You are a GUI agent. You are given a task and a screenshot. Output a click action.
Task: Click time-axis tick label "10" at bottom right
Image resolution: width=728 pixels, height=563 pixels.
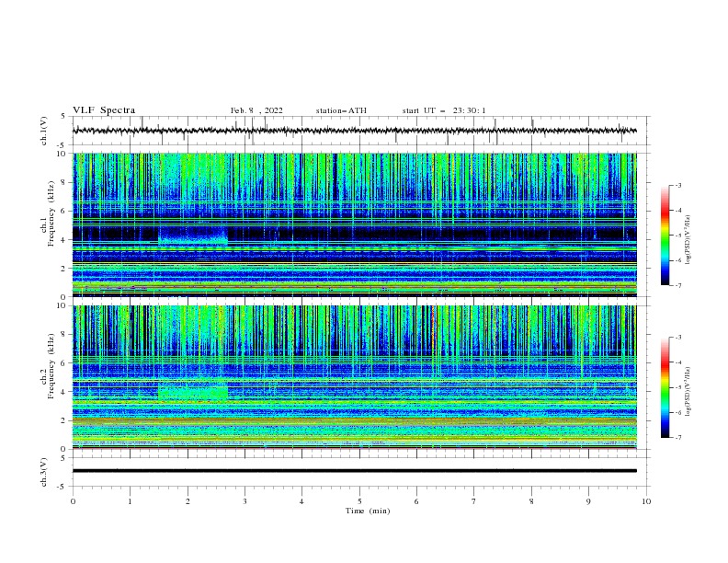pyautogui.click(x=646, y=501)
